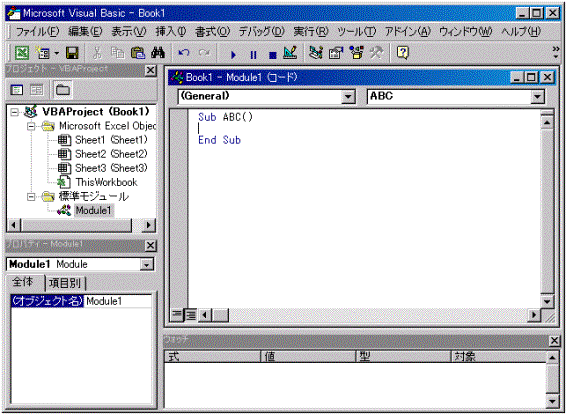Click the Insert UserForm toolbar icon
566x414 pixels.
[x=42, y=53]
